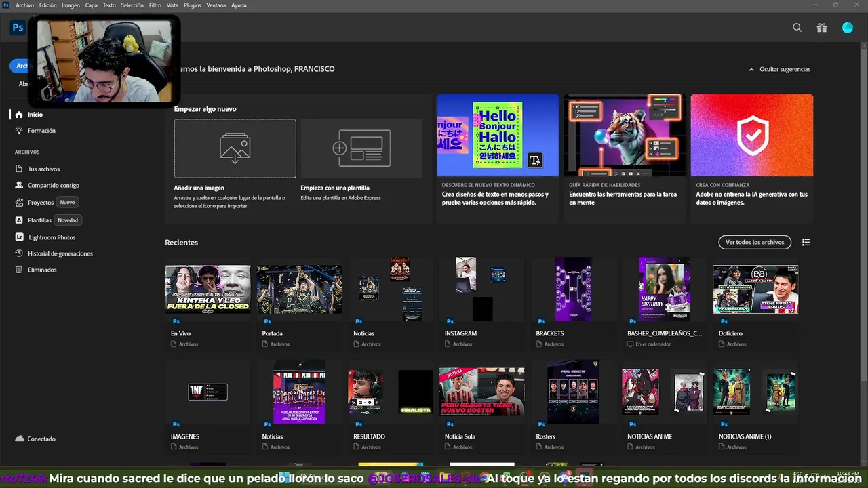
Task: Click 'En el ordenador' under BASHER file
Action: click(653, 344)
